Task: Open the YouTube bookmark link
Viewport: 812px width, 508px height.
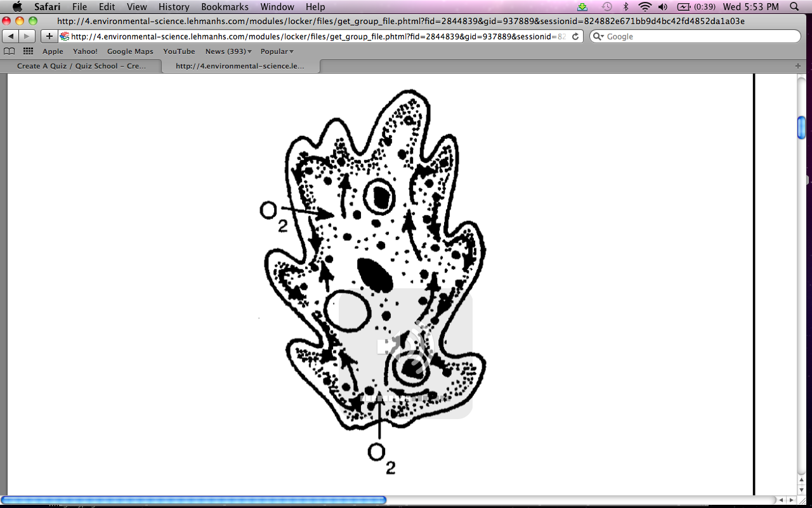Action: click(x=179, y=51)
